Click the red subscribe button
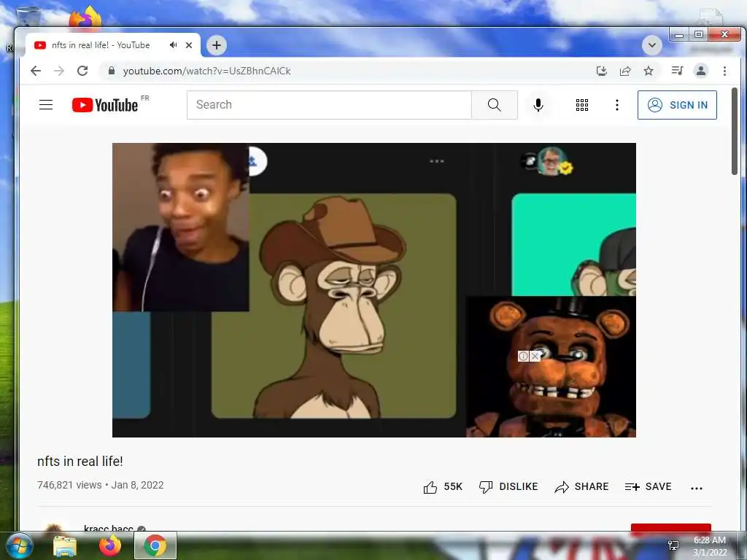 [671, 528]
